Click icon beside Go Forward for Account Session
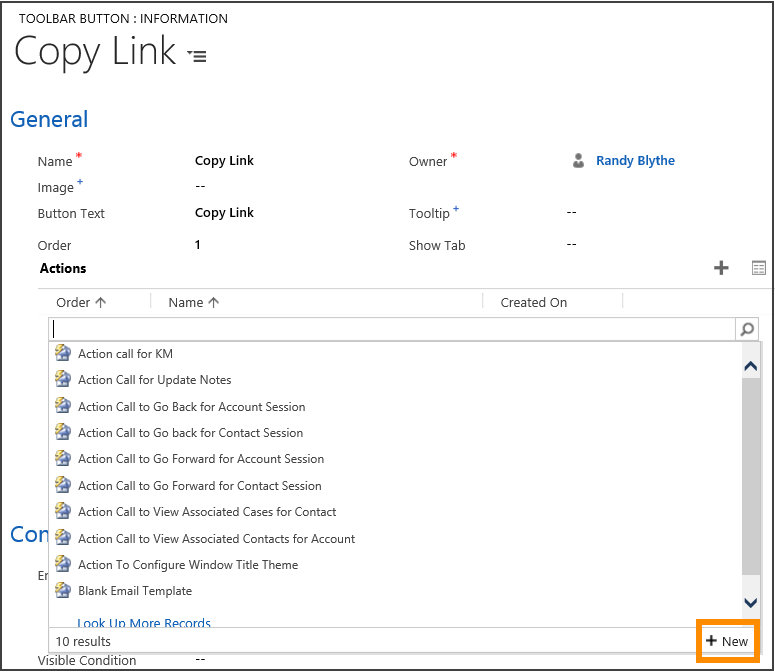The image size is (775, 672). point(63,458)
